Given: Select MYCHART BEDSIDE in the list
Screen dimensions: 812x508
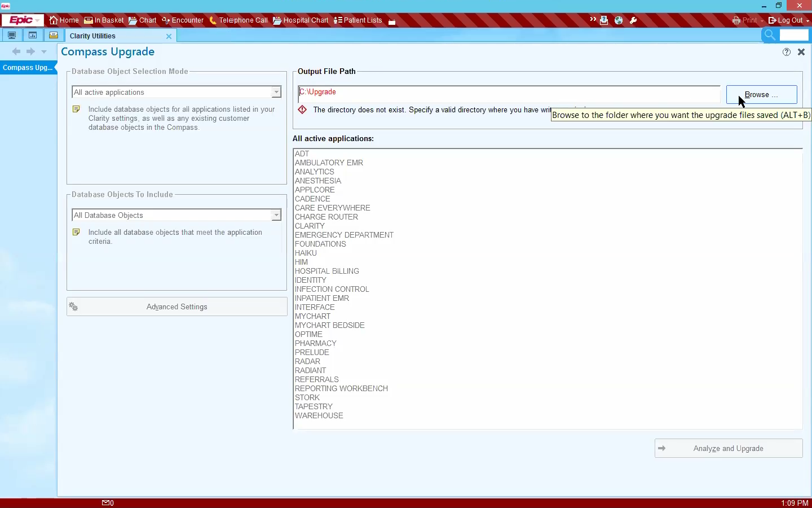Looking at the screenshot, I should coord(330,325).
